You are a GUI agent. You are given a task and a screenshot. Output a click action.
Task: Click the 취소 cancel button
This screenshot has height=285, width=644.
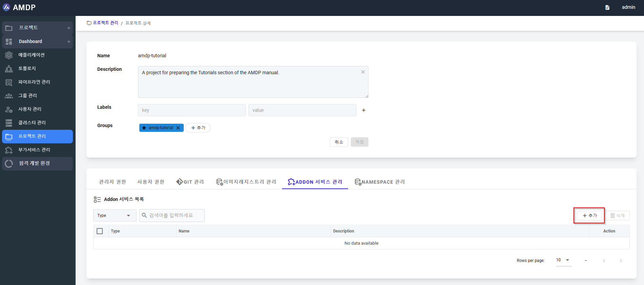click(x=339, y=142)
